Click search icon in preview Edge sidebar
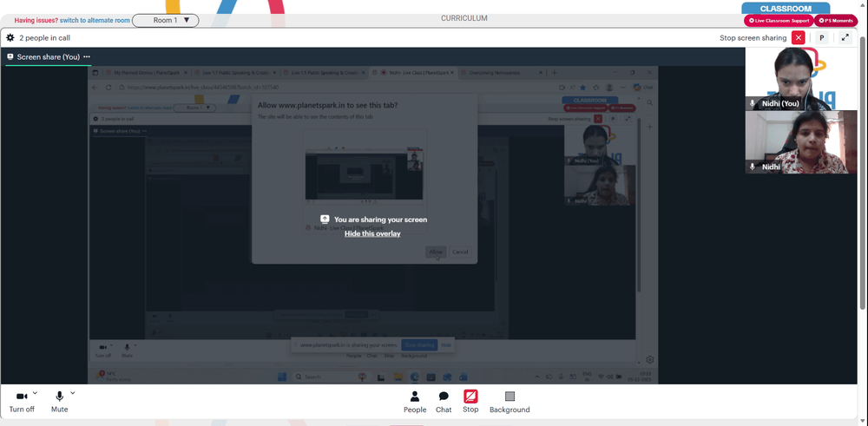Image resolution: width=868 pixels, height=426 pixels. click(650, 103)
